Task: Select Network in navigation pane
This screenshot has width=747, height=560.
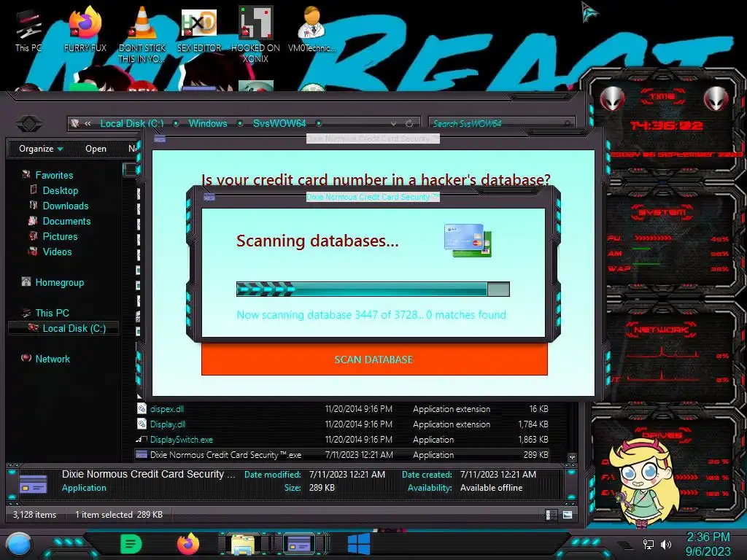Action: click(x=52, y=359)
